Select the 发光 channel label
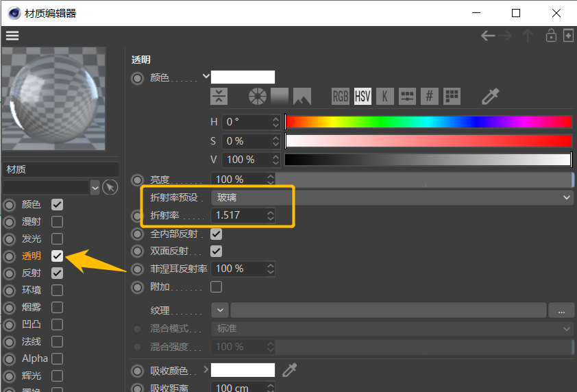The width and height of the screenshot is (577, 392). pyautogui.click(x=32, y=238)
